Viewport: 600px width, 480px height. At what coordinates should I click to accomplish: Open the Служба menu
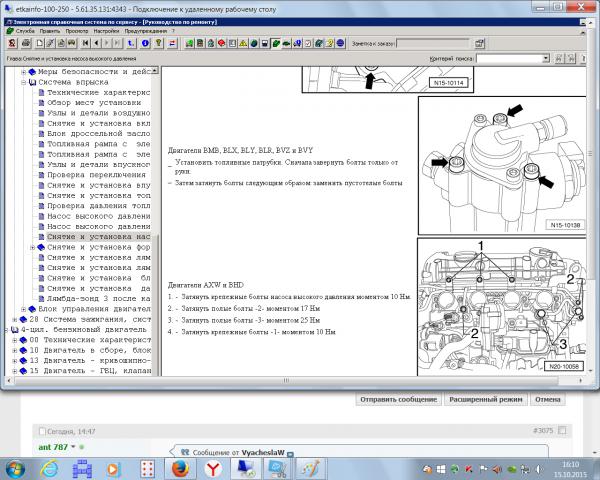point(25,31)
